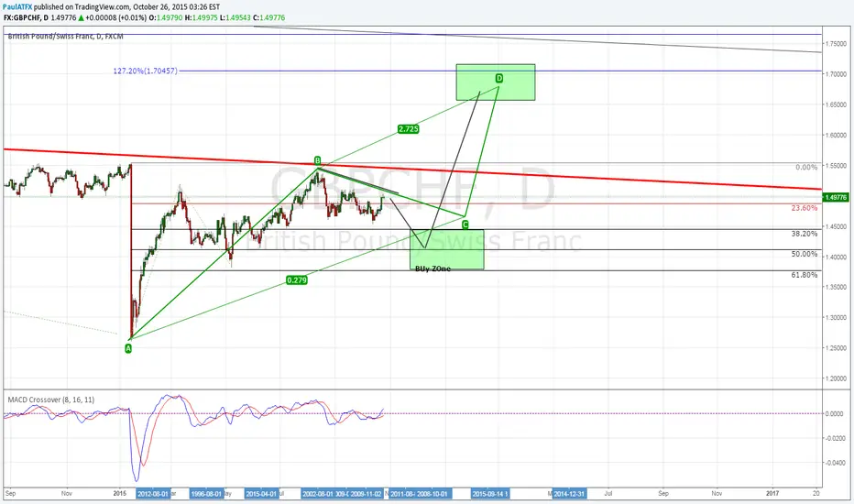This screenshot has height=504, width=854.
Task: Click the BUy ZOne text annotation
Action: (433, 268)
